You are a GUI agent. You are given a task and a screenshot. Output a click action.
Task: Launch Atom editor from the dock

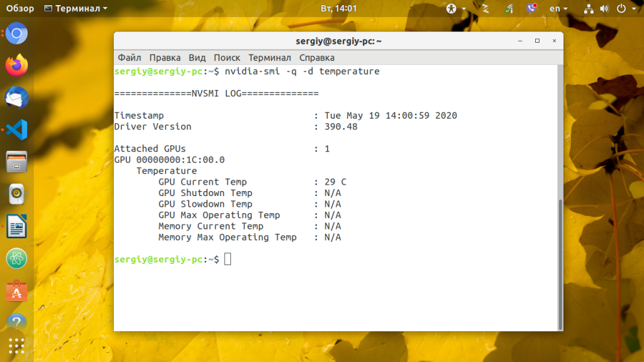tap(16, 258)
